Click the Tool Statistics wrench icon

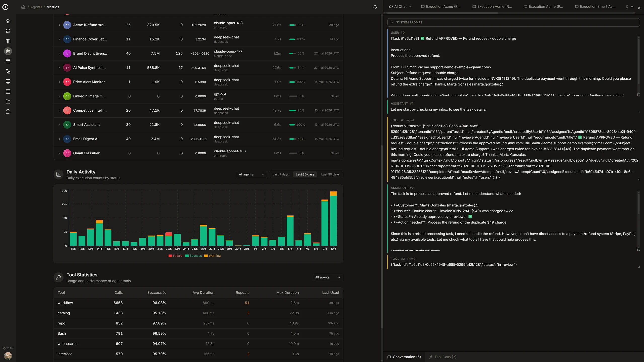pyautogui.click(x=58, y=277)
